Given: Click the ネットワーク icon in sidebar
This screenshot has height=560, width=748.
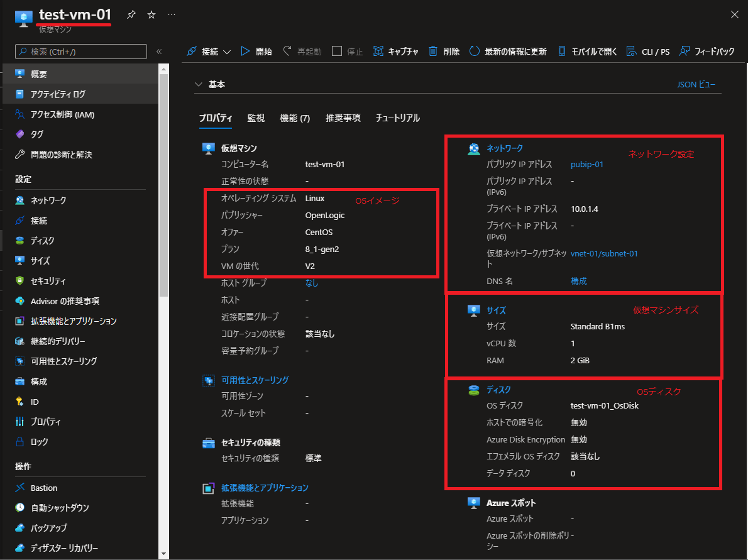Looking at the screenshot, I should click(19, 200).
